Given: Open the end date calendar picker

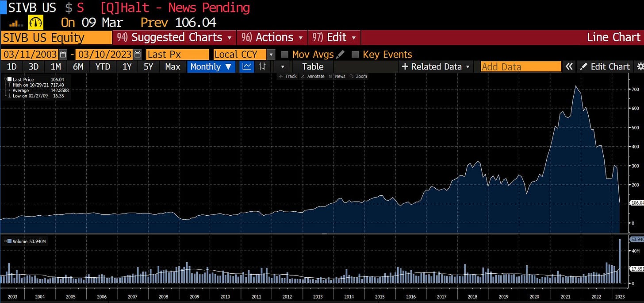Looking at the screenshot, I should pos(138,54).
